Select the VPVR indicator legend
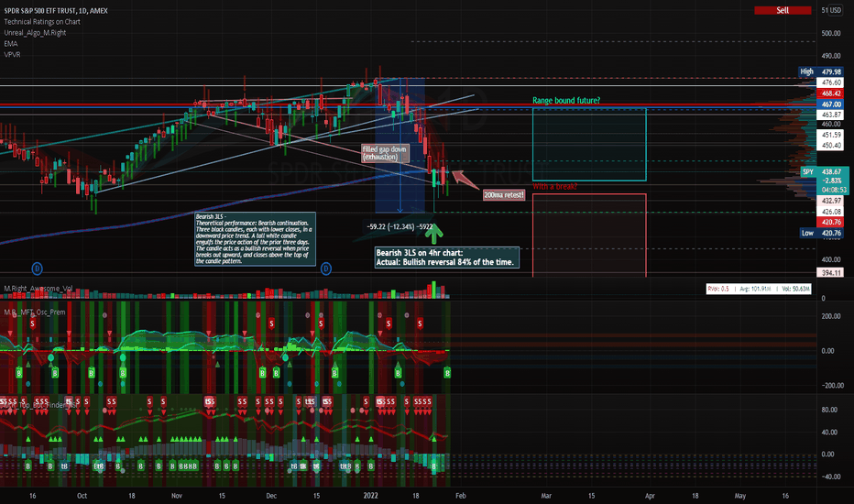This screenshot has width=854, height=504. 12,54
